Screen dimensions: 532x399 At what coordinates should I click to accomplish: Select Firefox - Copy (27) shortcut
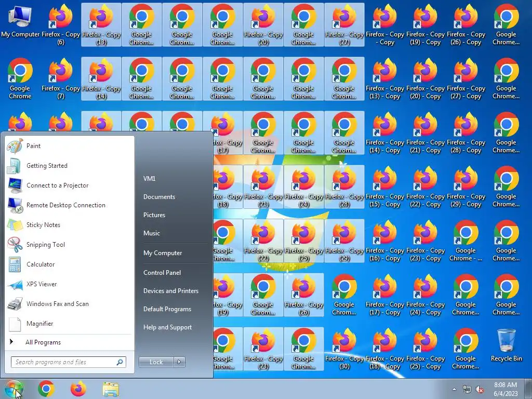344,25
